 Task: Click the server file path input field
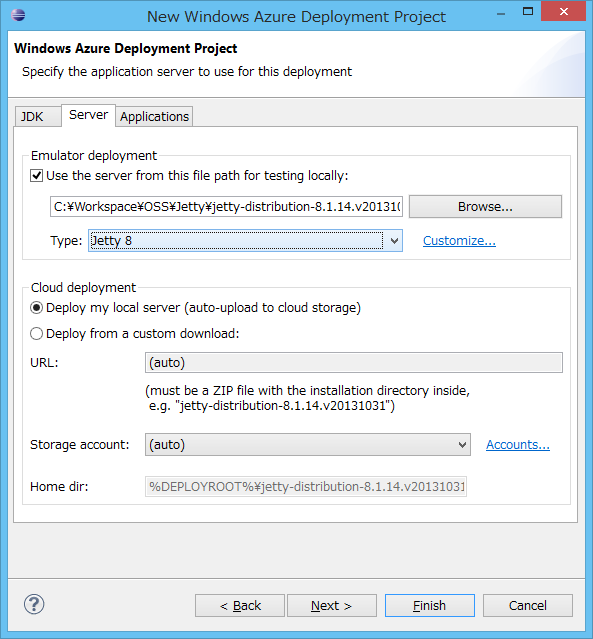click(226, 207)
